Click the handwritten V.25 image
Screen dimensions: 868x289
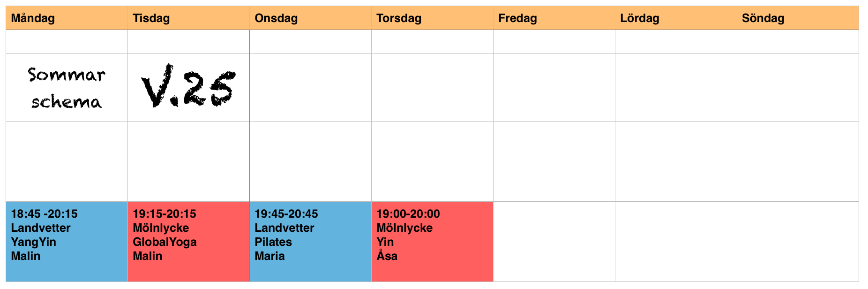coord(188,86)
